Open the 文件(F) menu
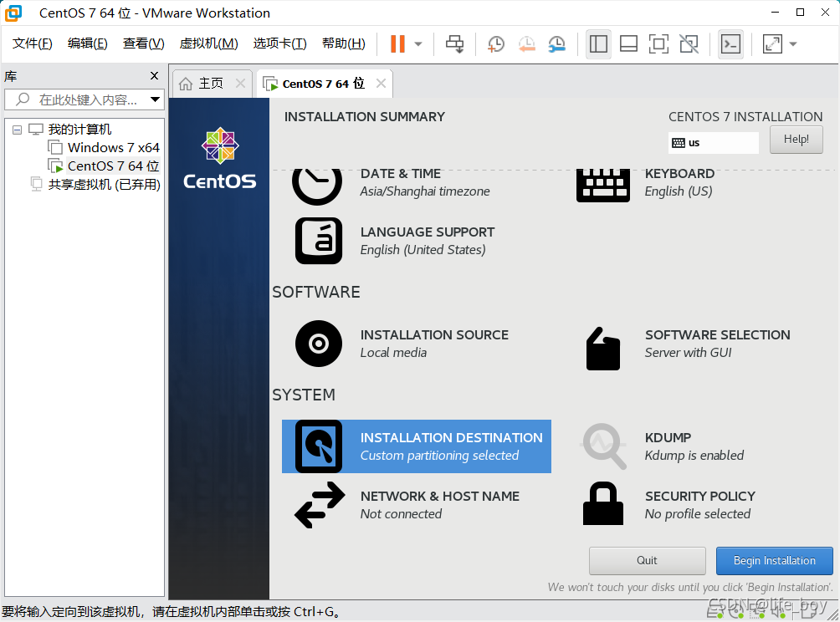 (32, 43)
